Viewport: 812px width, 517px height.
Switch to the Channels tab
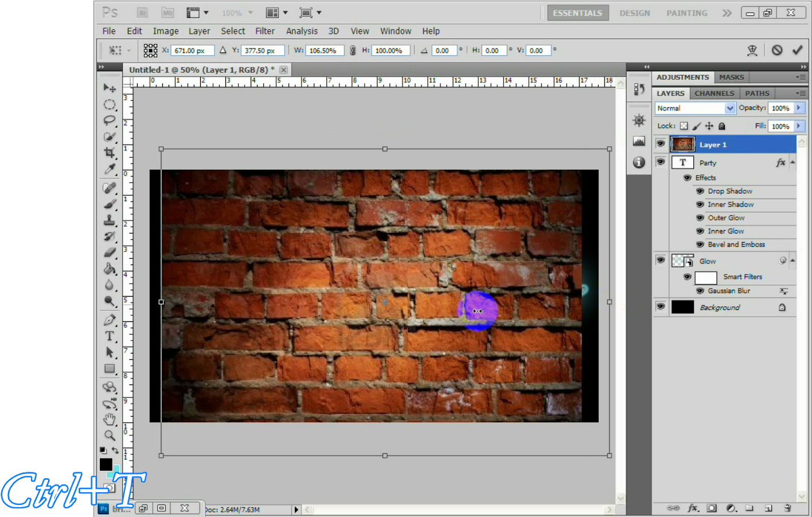(x=714, y=93)
